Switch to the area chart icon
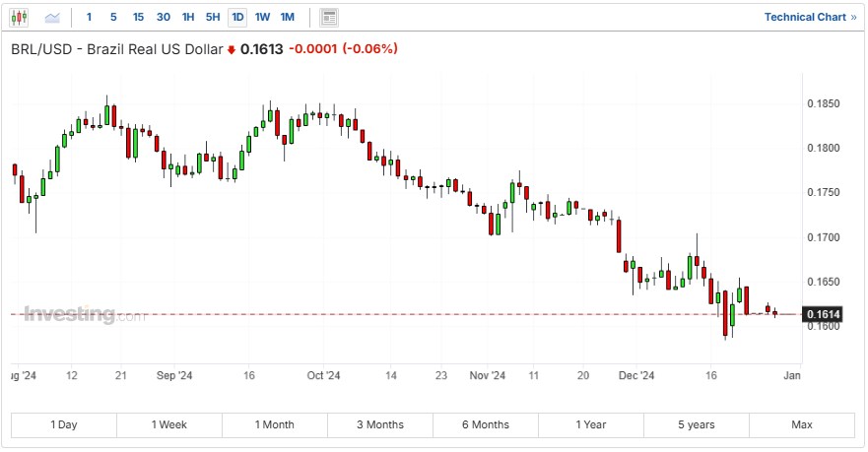 (52, 17)
